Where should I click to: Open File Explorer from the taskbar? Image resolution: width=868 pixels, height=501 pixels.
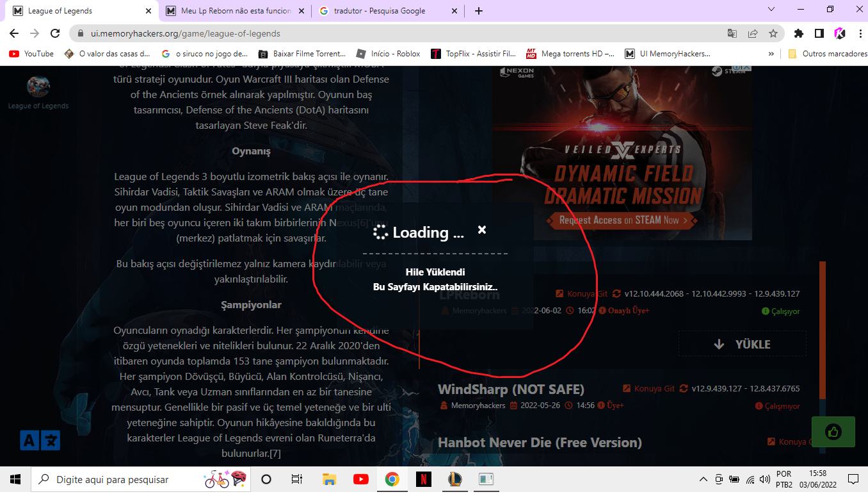point(329,479)
